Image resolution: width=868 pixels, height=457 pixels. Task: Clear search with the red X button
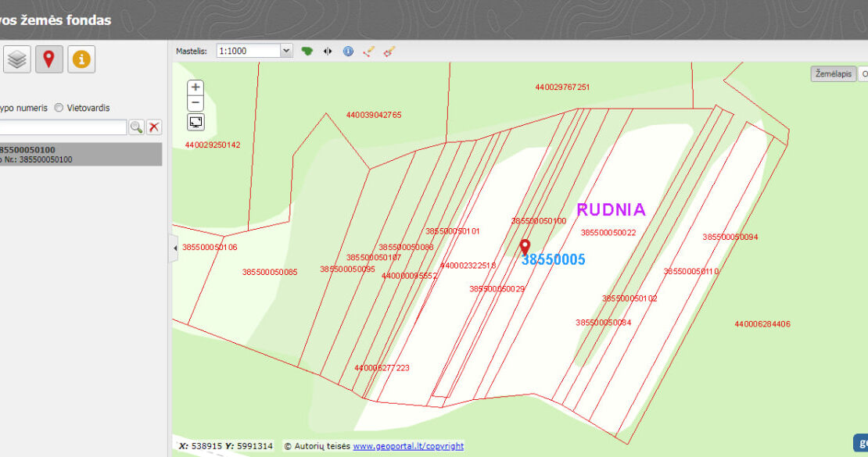click(154, 127)
